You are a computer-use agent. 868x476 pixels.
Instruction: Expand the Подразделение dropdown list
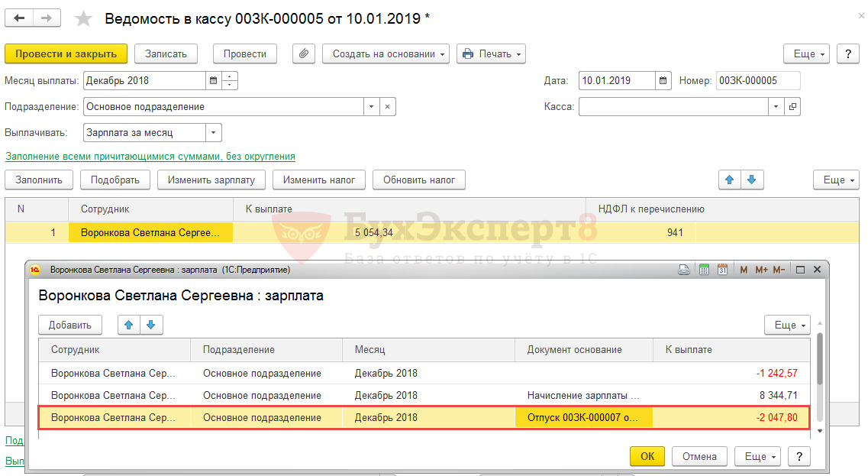[372, 106]
